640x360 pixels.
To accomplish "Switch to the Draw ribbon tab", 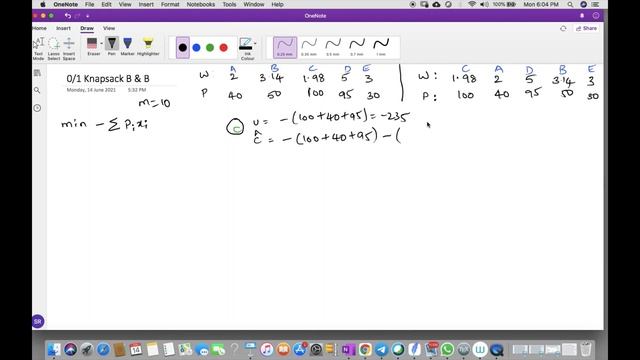I will tap(87, 28).
